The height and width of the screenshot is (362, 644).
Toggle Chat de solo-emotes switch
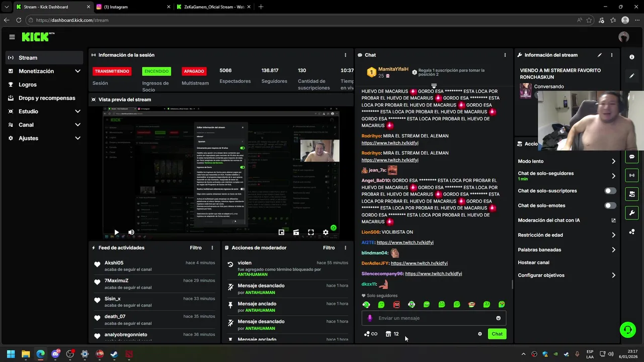pyautogui.click(x=610, y=206)
